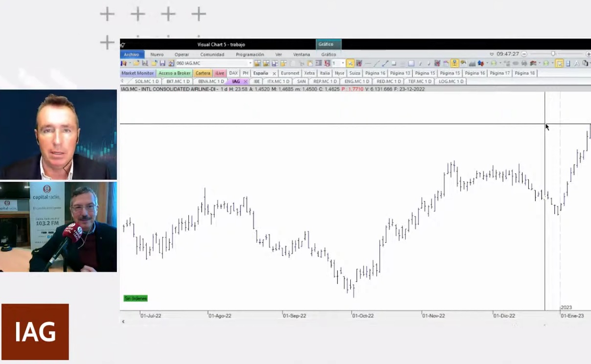Click the text annotation 'A' icon
The width and height of the screenshot is (591, 364).
pyautogui.click(x=576, y=64)
